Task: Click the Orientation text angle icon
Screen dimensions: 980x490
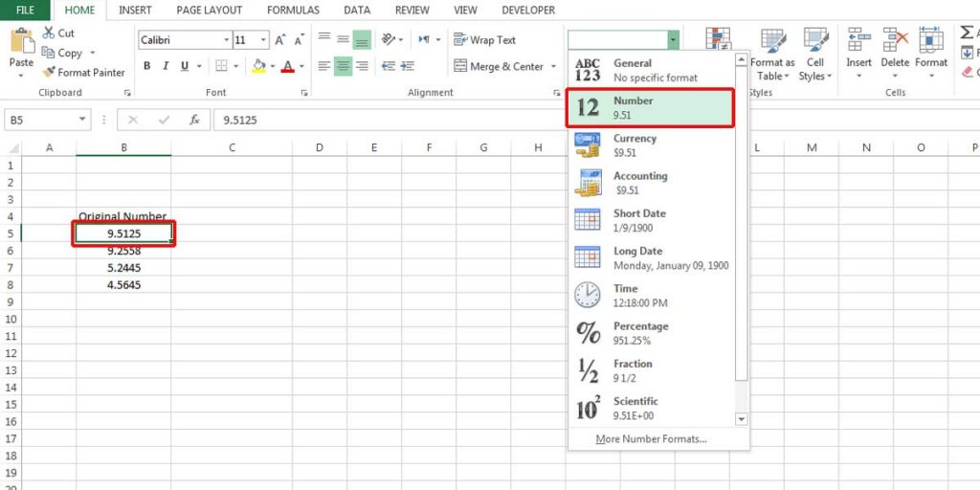Action: coord(389,39)
